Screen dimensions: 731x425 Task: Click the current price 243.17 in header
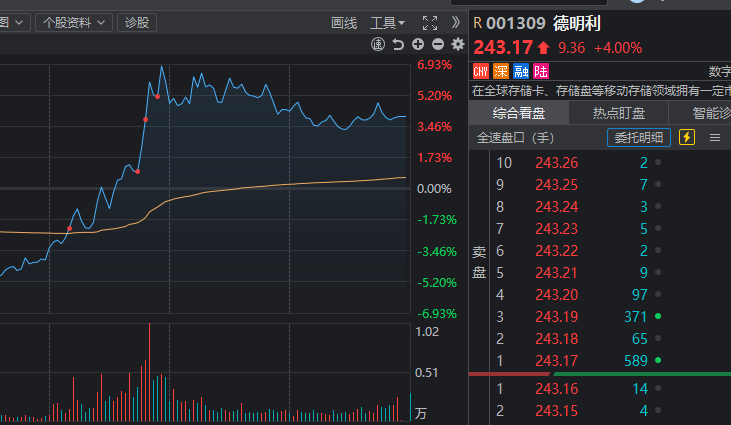point(503,48)
